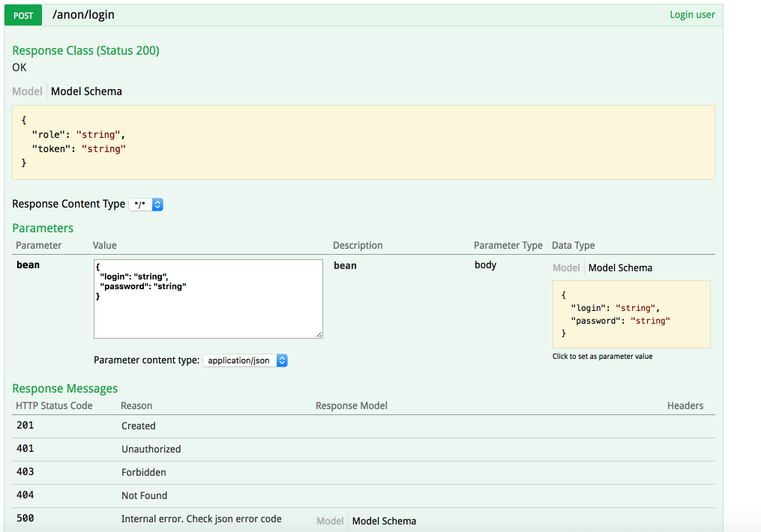Select Model Schema tab in Data Type column
The image size is (761, 532).
coord(620,267)
